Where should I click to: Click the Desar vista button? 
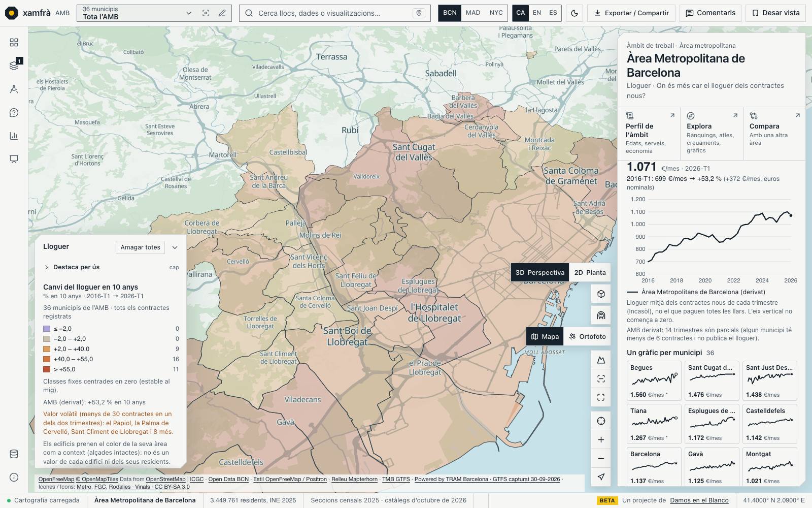(775, 13)
